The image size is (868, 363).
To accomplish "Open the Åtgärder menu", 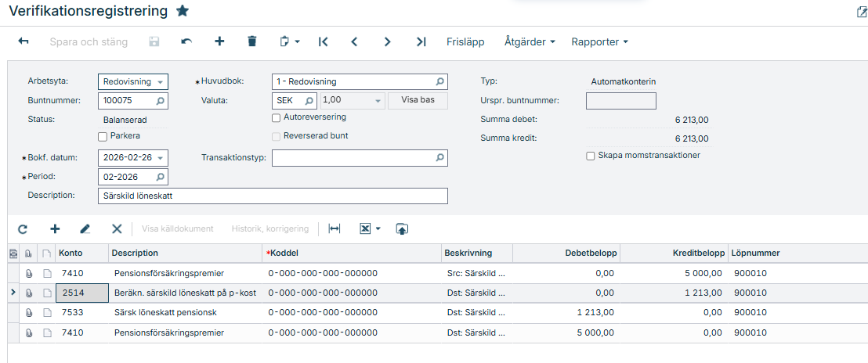I will 530,41.
